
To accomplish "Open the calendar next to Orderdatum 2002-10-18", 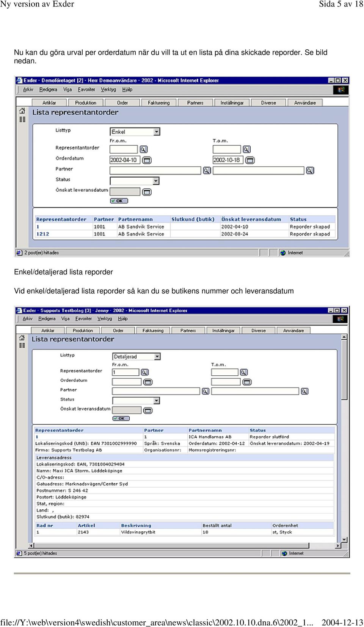I will 250,160.
